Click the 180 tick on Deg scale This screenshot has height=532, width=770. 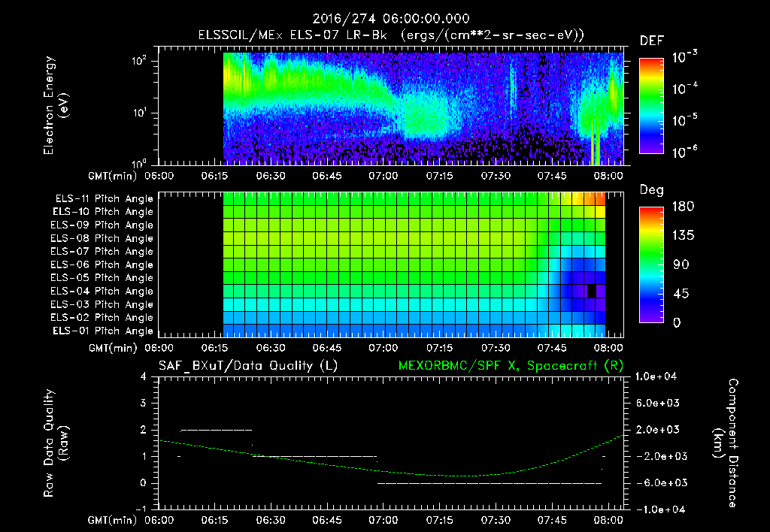coord(683,207)
